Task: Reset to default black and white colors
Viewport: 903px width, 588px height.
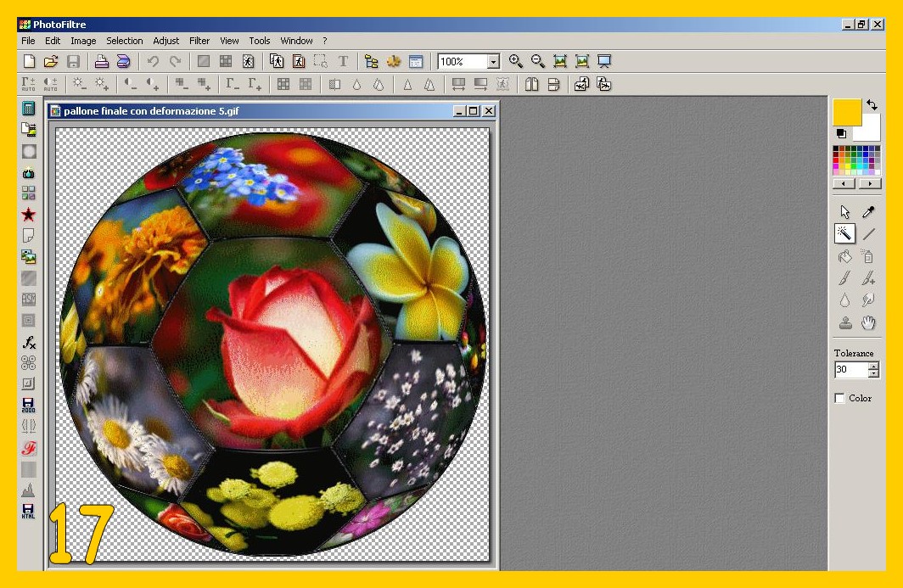Action: pos(841,134)
